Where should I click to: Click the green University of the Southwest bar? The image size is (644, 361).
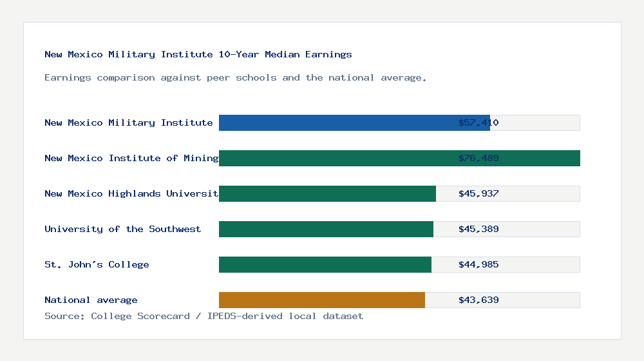[x=326, y=229]
